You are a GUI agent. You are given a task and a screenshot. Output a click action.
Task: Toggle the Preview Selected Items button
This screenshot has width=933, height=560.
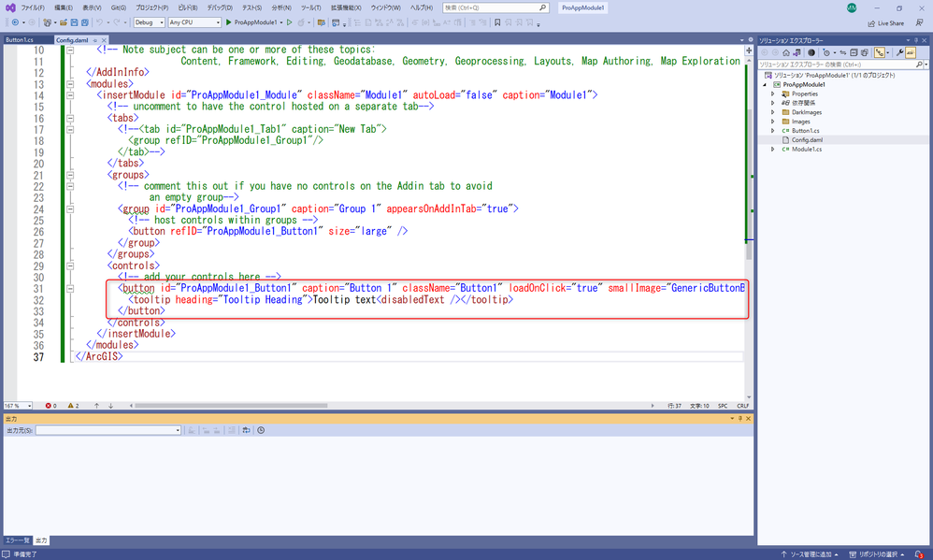(911, 52)
